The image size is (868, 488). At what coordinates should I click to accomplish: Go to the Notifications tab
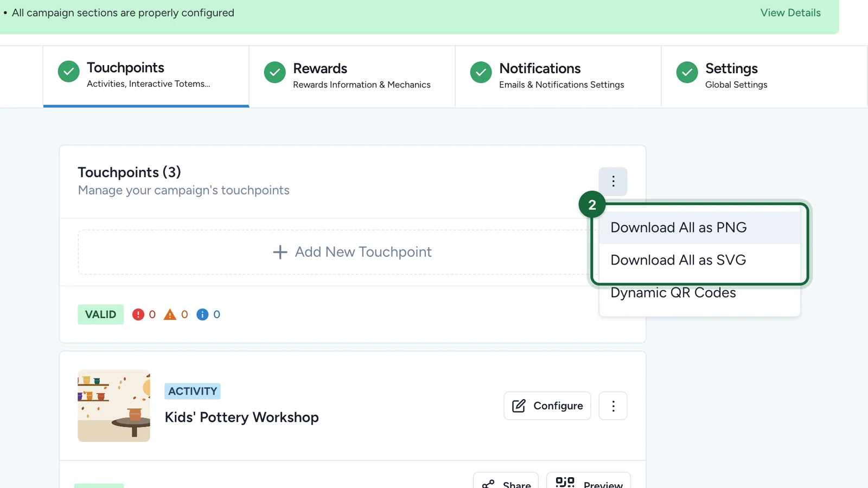tap(558, 76)
